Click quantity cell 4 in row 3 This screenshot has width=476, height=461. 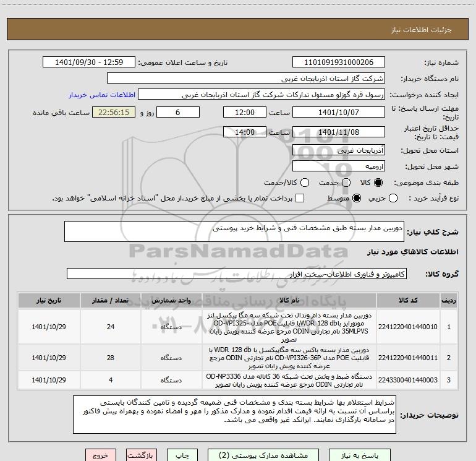[x=111, y=380]
